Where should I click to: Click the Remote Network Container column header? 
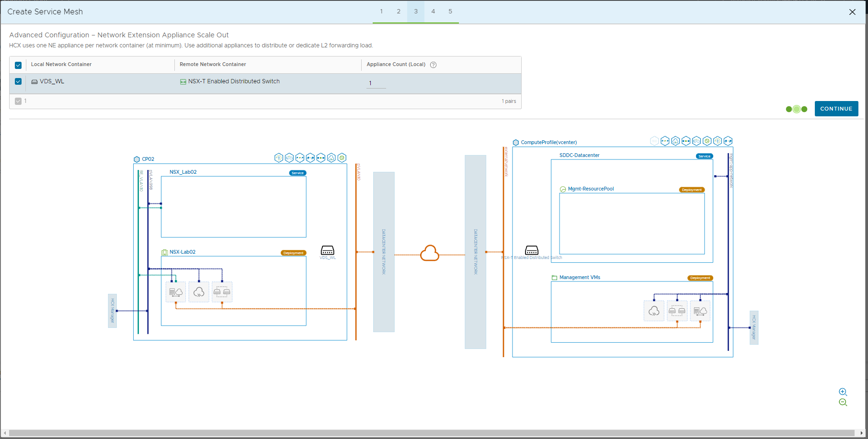click(213, 65)
